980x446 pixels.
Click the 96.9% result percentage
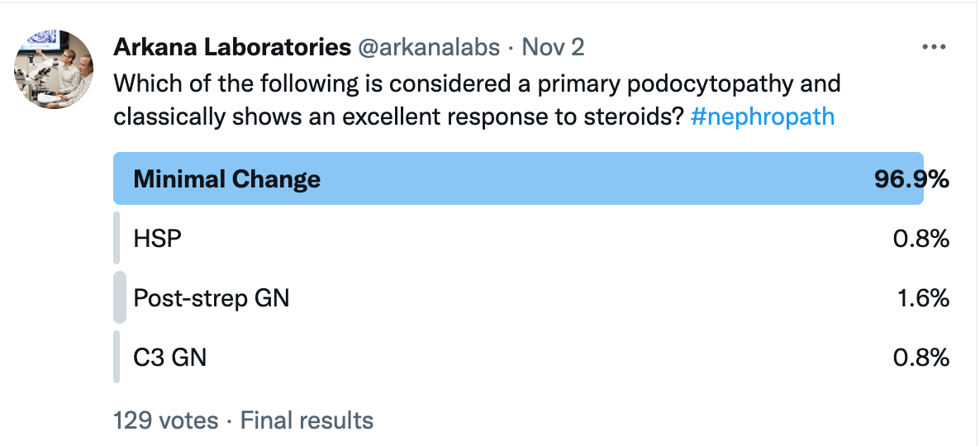[x=911, y=179]
